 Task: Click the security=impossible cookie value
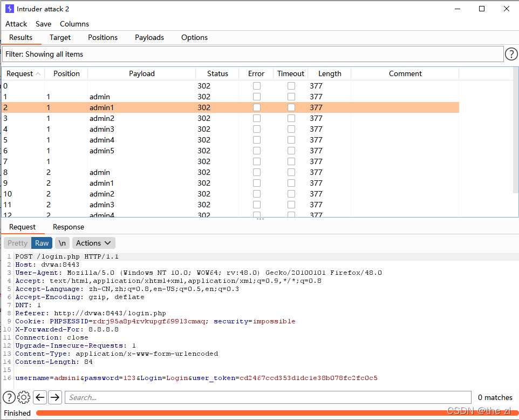pos(274,321)
